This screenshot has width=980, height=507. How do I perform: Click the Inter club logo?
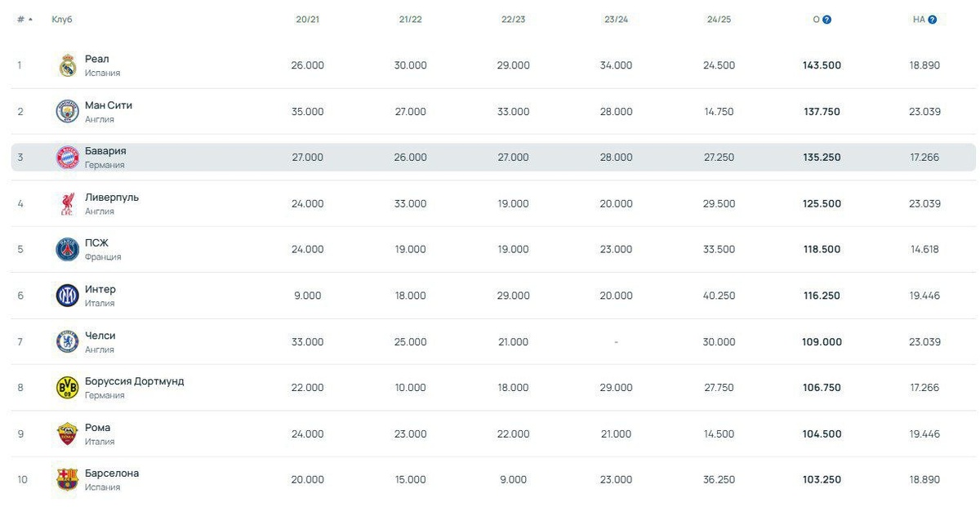(67, 296)
